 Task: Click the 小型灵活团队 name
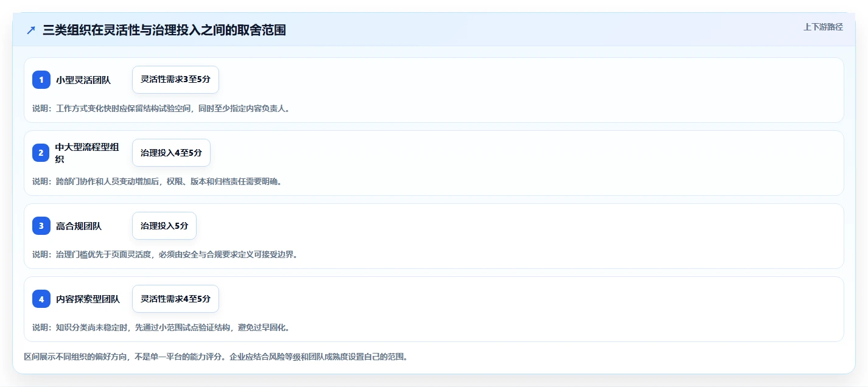[x=83, y=80]
